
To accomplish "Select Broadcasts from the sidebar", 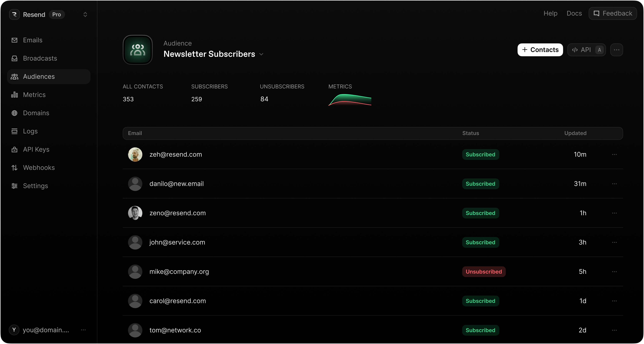I will tap(40, 58).
